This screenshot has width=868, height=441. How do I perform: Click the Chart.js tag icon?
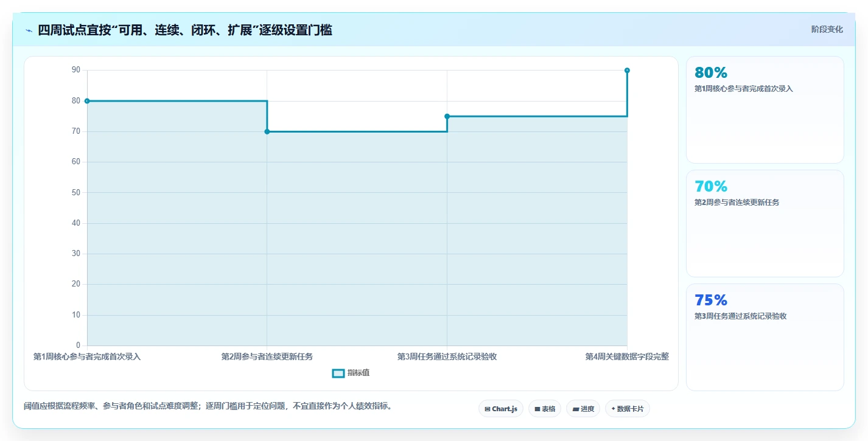click(488, 409)
